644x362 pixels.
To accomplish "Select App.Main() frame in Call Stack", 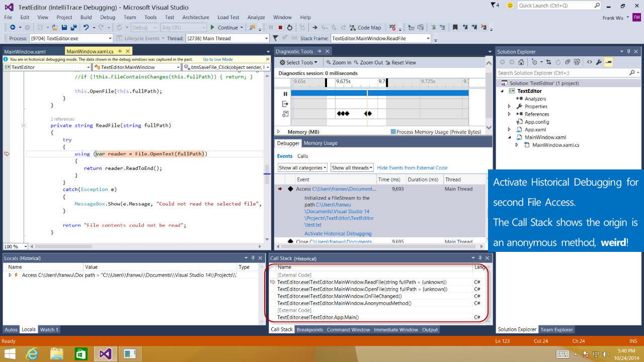I will point(318,318).
